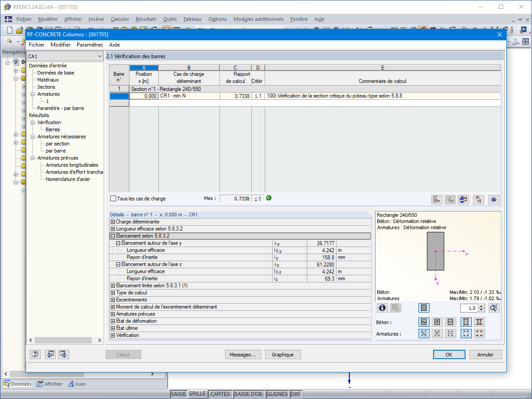Click the Graphique button
Image resolution: width=532 pixels, height=399 pixels.
click(283, 355)
